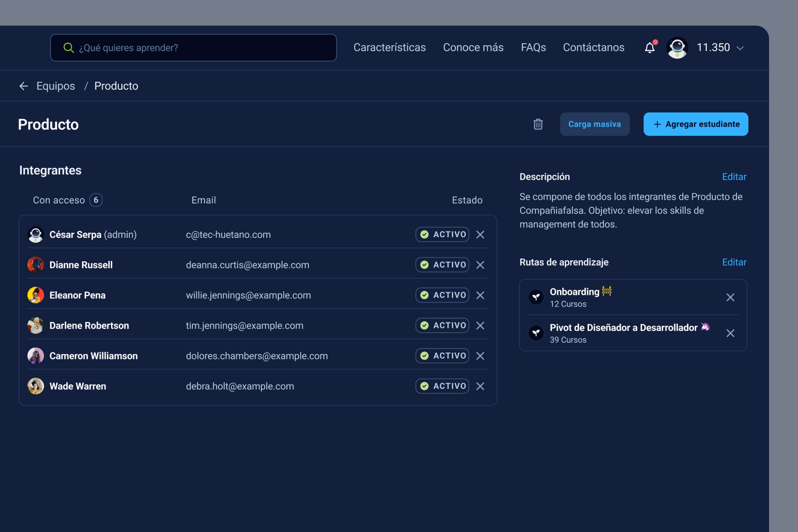Screen dimensions: 798x532
Task: Click the back arrow next to Equipos
Action: [23, 86]
